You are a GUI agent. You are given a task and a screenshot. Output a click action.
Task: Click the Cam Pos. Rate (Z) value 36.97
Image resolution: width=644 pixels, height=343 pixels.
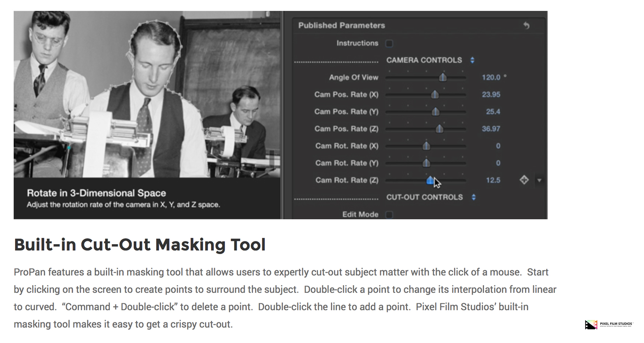(x=491, y=129)
